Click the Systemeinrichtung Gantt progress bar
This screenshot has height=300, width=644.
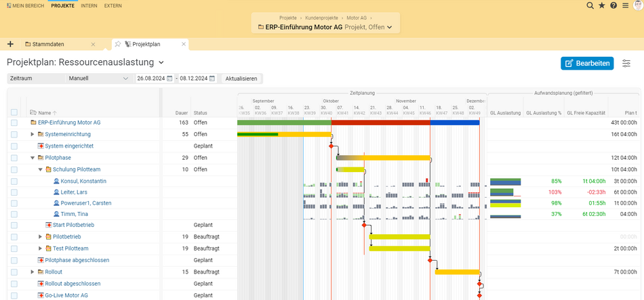(284, 134)
